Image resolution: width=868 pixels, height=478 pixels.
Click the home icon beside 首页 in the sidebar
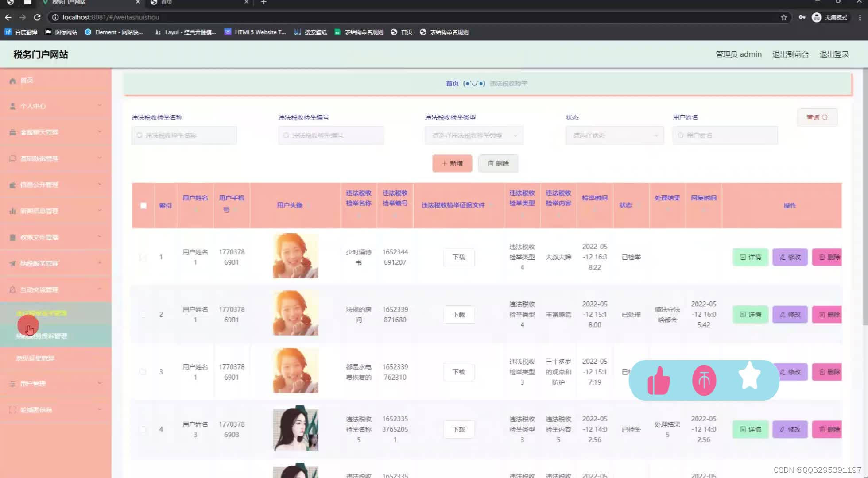13,81
